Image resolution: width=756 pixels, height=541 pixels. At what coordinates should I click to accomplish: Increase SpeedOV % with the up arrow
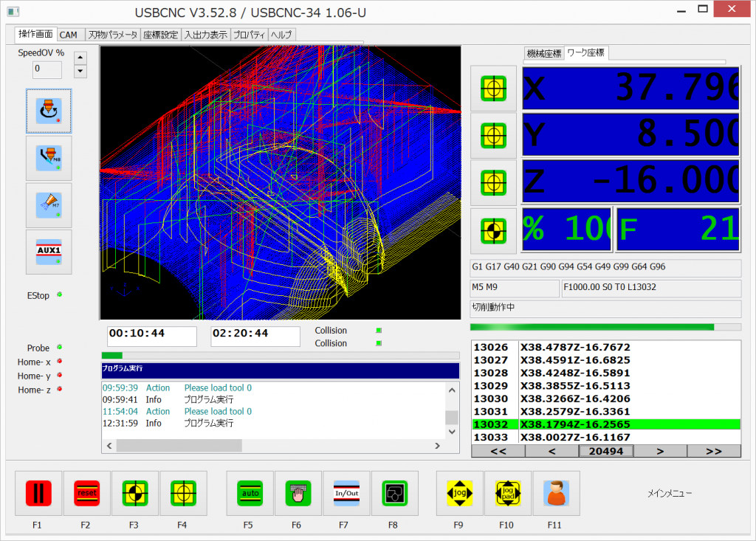(81, 58)
